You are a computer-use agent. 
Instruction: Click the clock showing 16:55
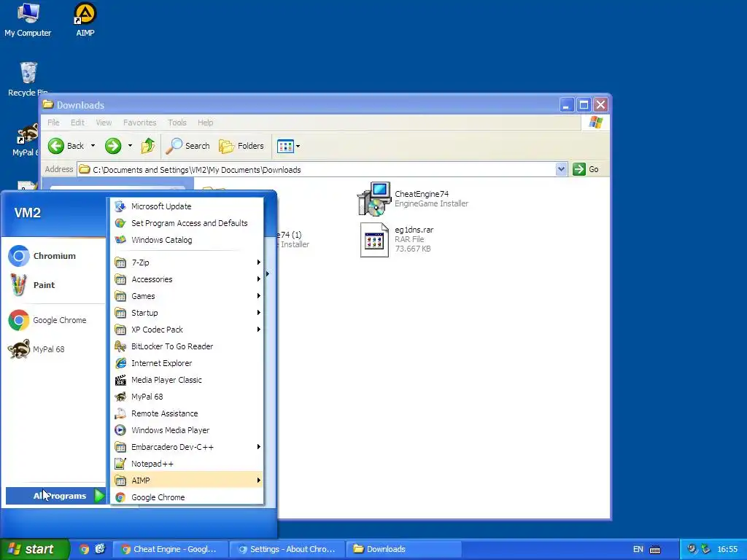tap(727, 549)
